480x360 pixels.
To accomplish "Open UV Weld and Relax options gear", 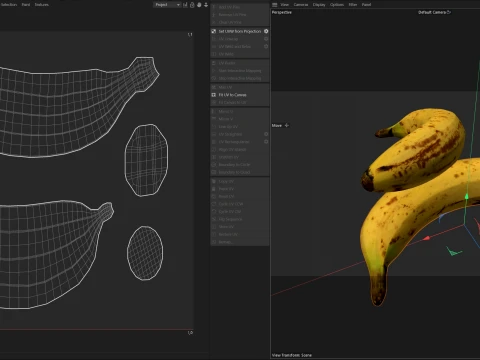I will [x=266, y=46].
